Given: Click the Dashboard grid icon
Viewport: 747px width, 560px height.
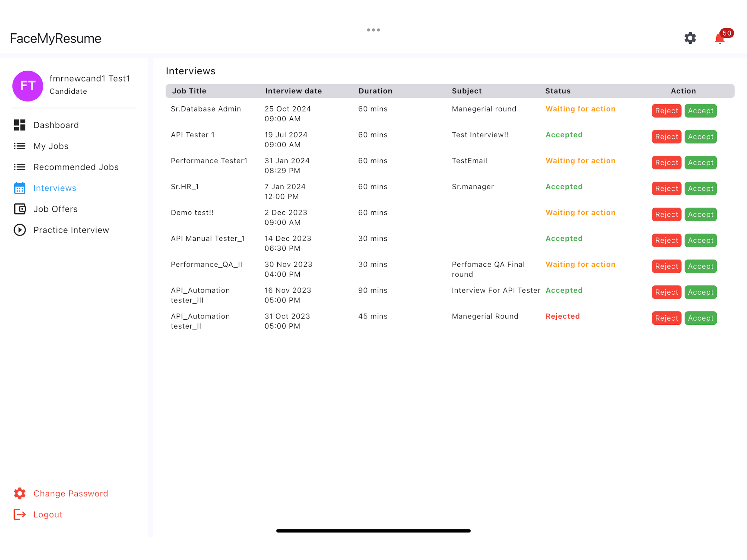Looking at the screenshot, I should pos(20,125).
